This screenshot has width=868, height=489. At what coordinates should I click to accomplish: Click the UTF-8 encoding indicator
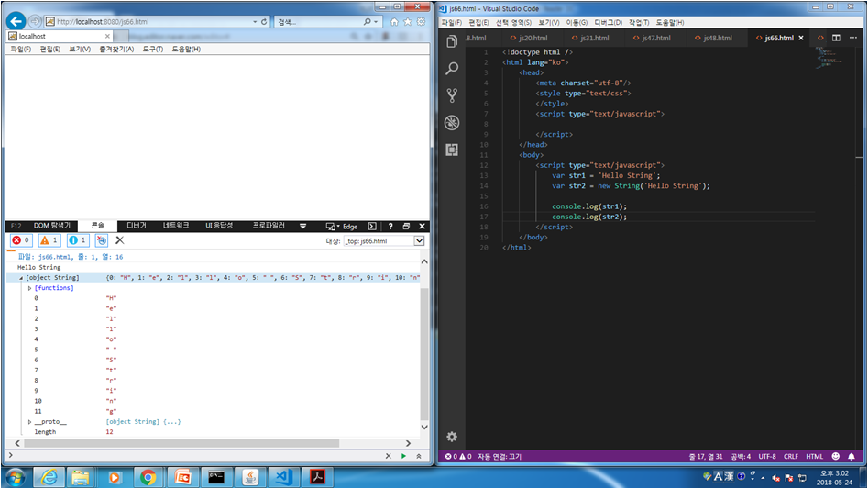(x=766, y=456)
